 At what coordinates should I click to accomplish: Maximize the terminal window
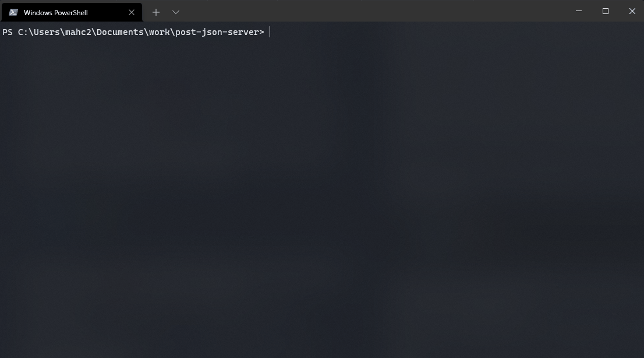point(606,11)
